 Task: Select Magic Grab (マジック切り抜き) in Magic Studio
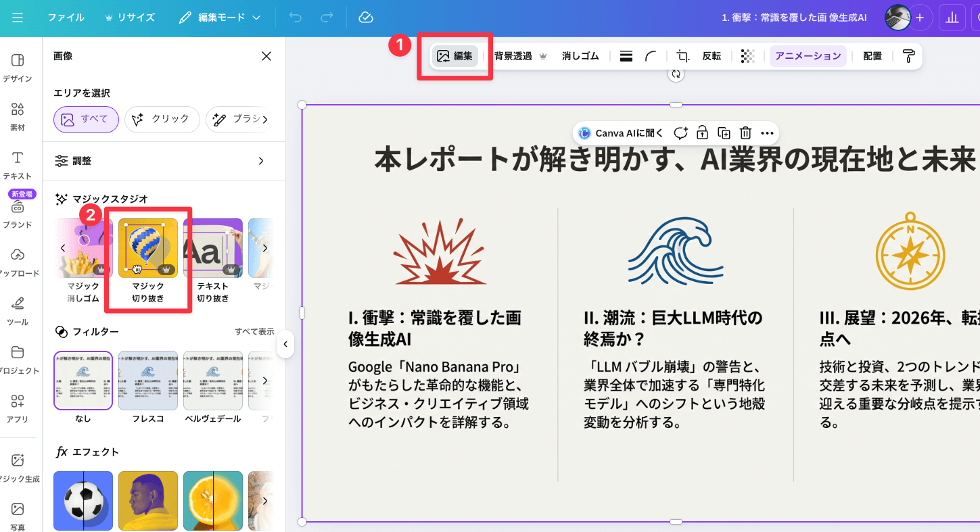147,247
